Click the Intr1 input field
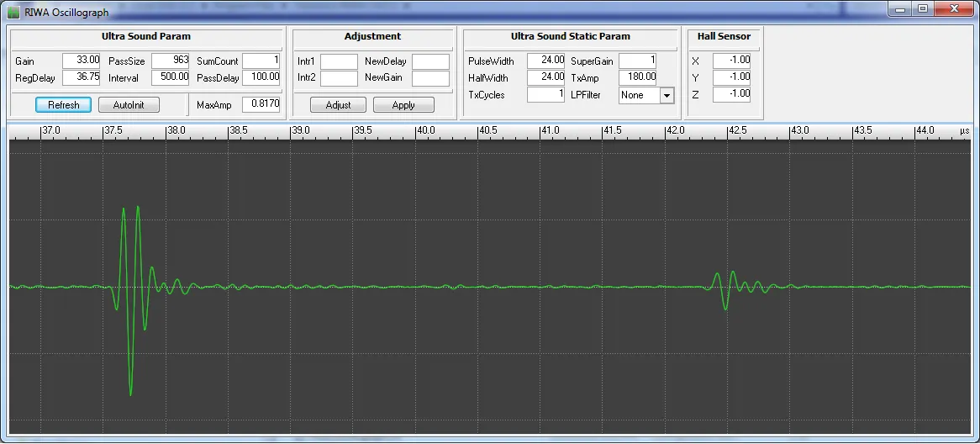Viewport: 980px width, 444px height. (x=339, y=61)
